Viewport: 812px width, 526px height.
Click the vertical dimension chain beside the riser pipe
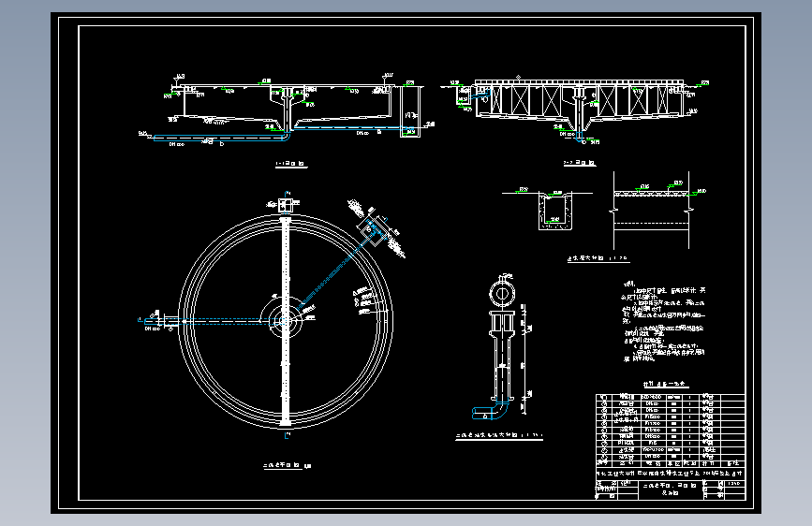[x=525, y=359]
